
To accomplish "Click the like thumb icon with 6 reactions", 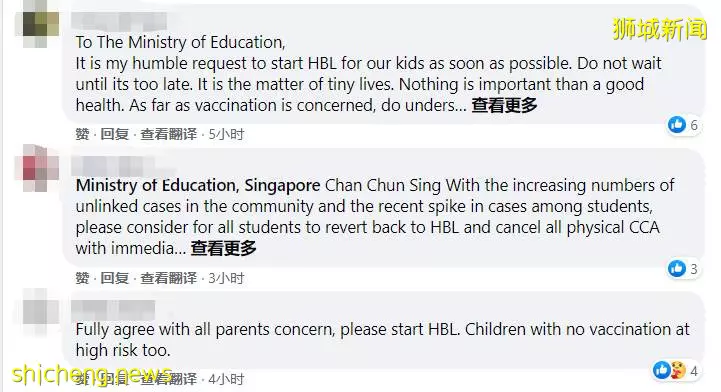I will [677, 125].
